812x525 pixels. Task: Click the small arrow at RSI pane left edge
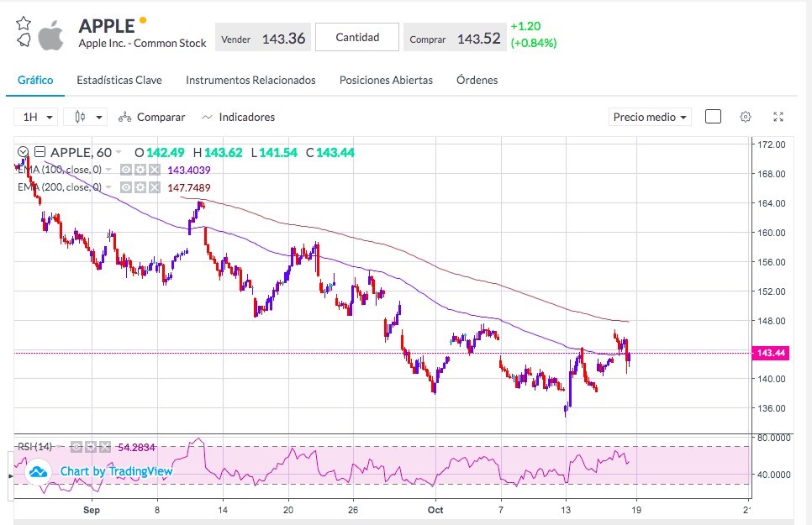(11, 475)
